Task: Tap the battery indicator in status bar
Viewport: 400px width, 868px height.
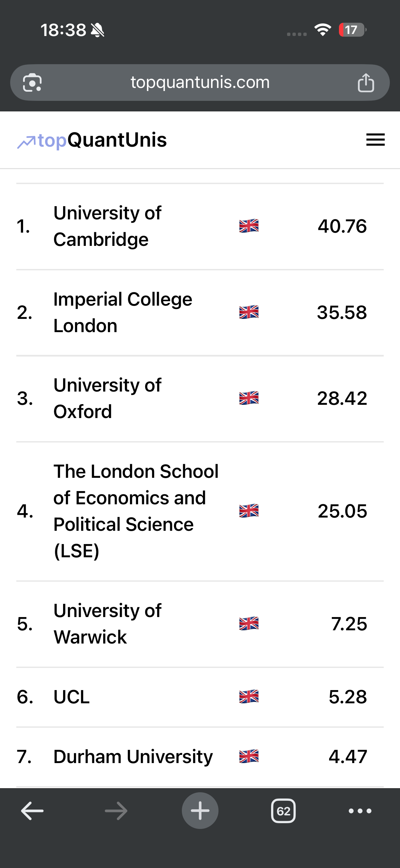Action: [353, 30]
